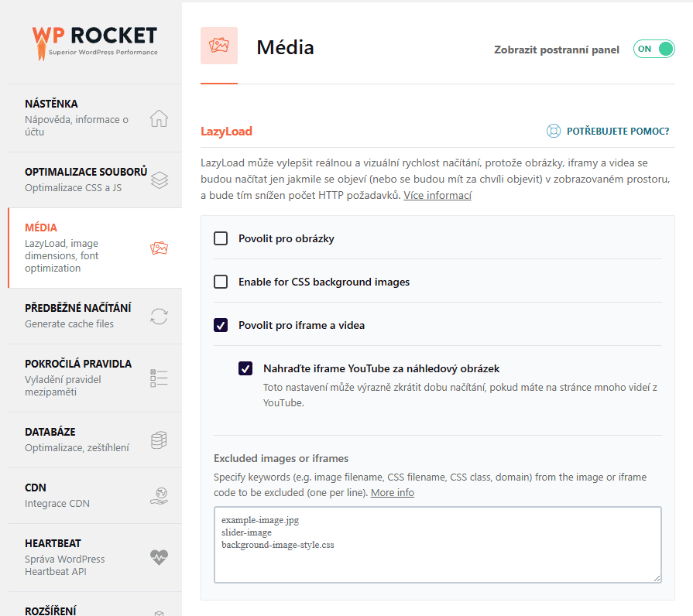Image resolution: width=693 pixels, height=616 pixels.
Task: Check Enable for CSS background images
Action: (x=221, y=282)
